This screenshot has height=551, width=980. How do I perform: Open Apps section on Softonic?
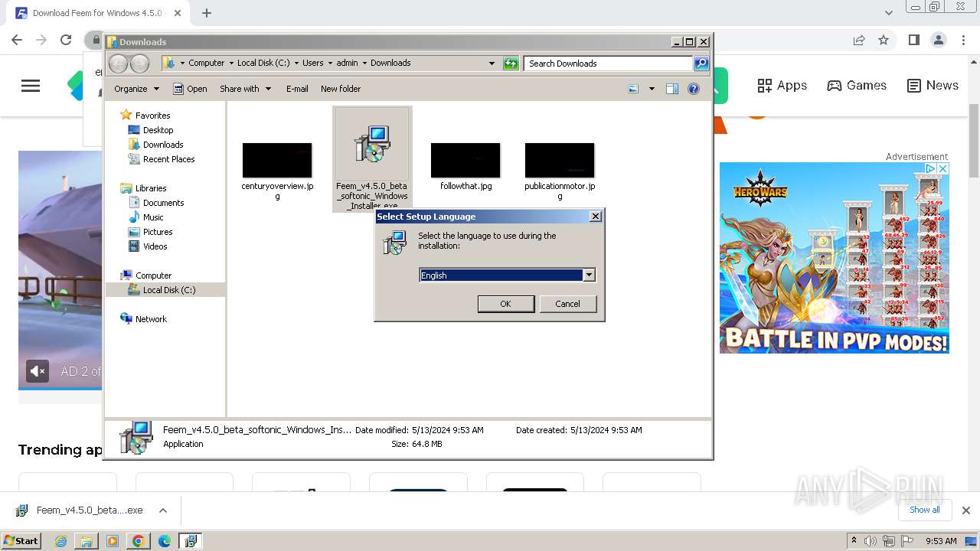(x=782, y=86)
